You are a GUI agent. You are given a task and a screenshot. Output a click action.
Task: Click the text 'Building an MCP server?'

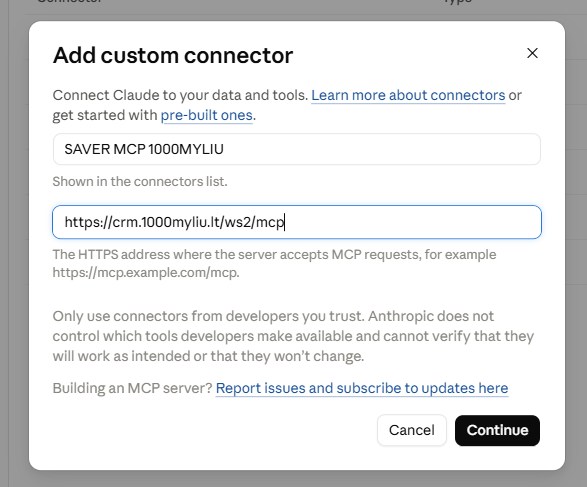pyautogui.click(x=133, y=388)
